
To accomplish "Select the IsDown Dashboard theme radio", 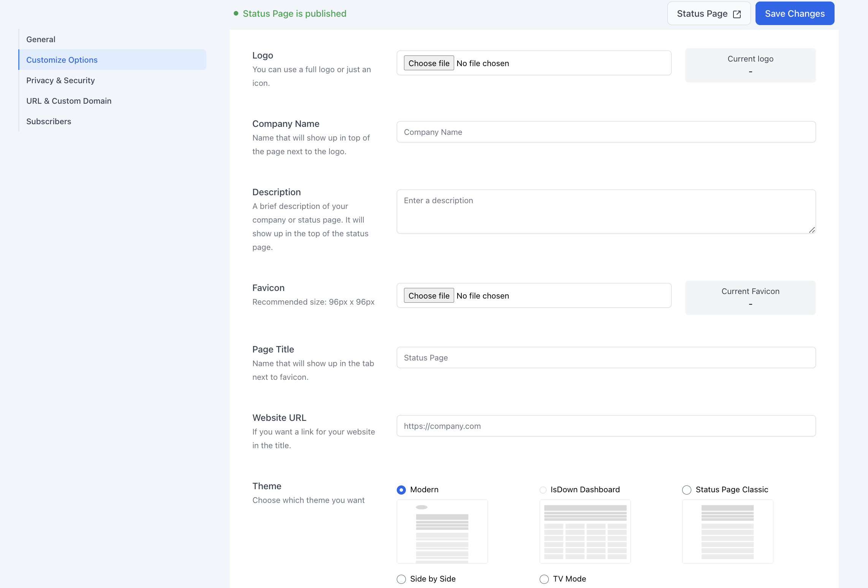I will click(543, 490).
